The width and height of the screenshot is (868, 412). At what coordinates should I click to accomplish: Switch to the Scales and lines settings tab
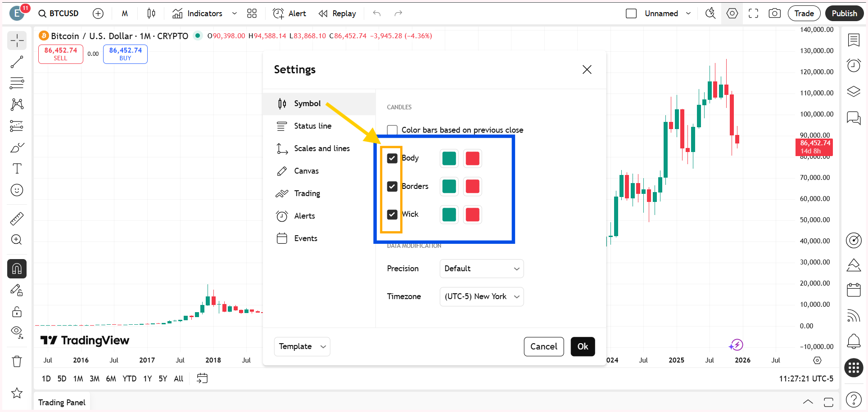321,148
